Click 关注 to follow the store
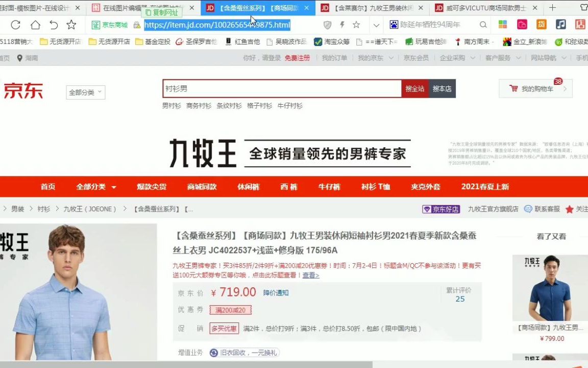This screenshot has height=368, width=588. (x=582, y=209)
